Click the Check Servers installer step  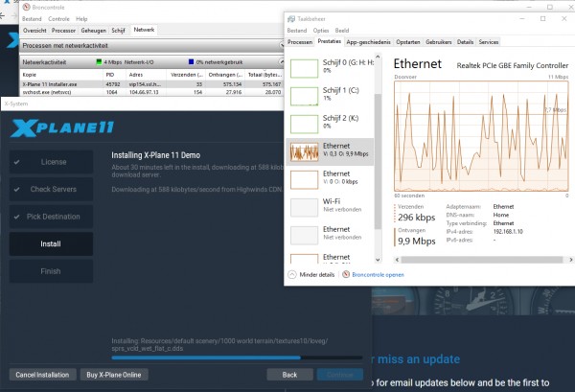(51, 189)
